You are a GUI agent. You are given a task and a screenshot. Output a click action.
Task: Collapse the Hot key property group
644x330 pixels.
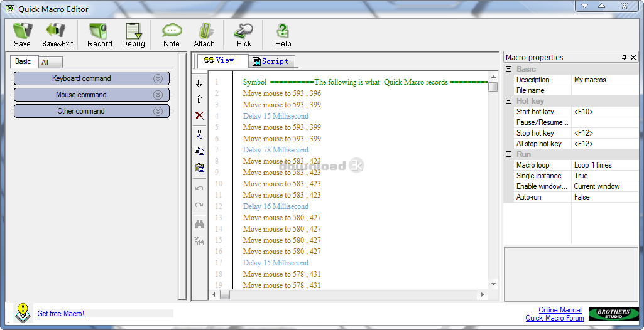click(509, 101)
